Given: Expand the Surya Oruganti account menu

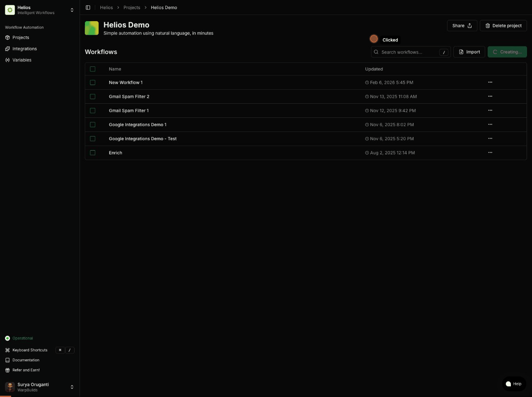Looking at the screenshot, I should pyautogui.click(x=72, y=387).
